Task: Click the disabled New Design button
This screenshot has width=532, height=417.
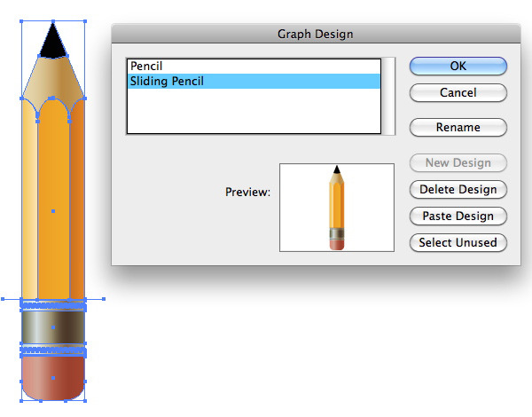Action: click(x=458, y=163)
